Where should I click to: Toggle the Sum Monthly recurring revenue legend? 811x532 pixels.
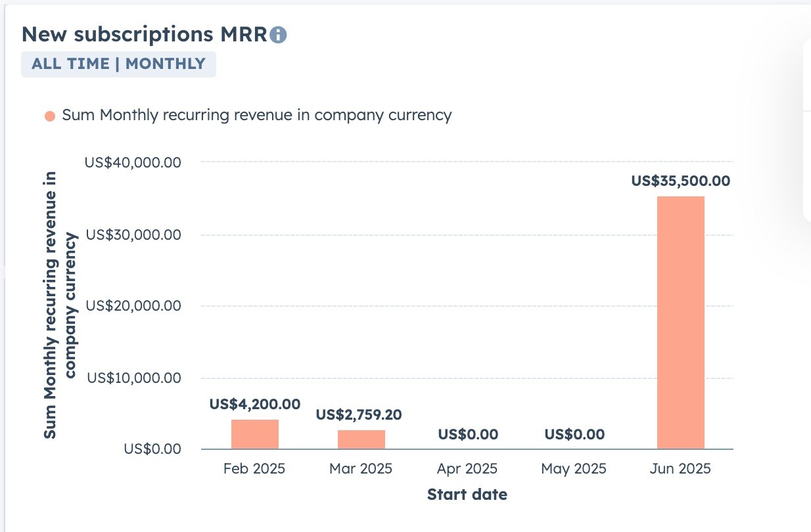(x=256, y=116)
